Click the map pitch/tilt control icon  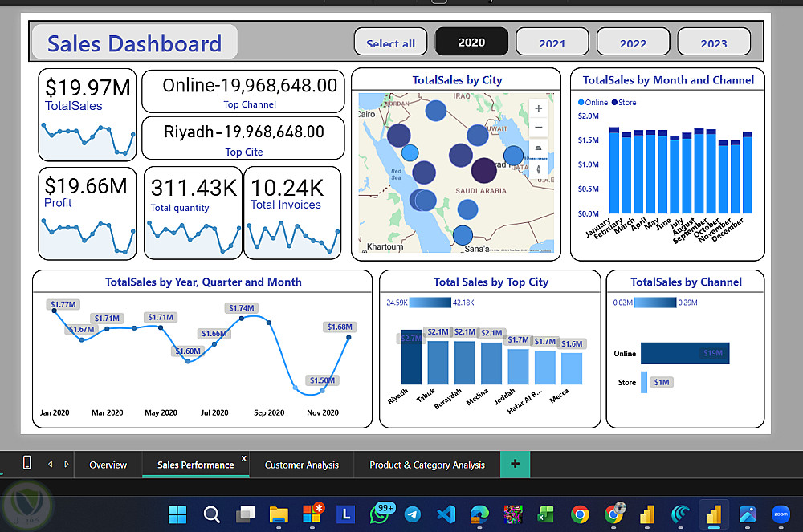click(538, 148)
